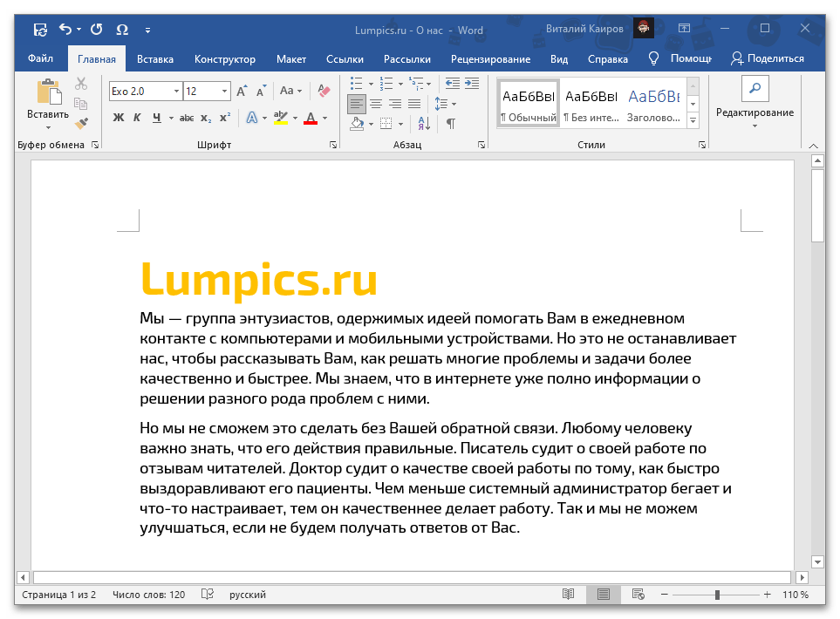The image size is (840, 619).
Task: Copy selection with the copy icon
Action: click(81, 104)
